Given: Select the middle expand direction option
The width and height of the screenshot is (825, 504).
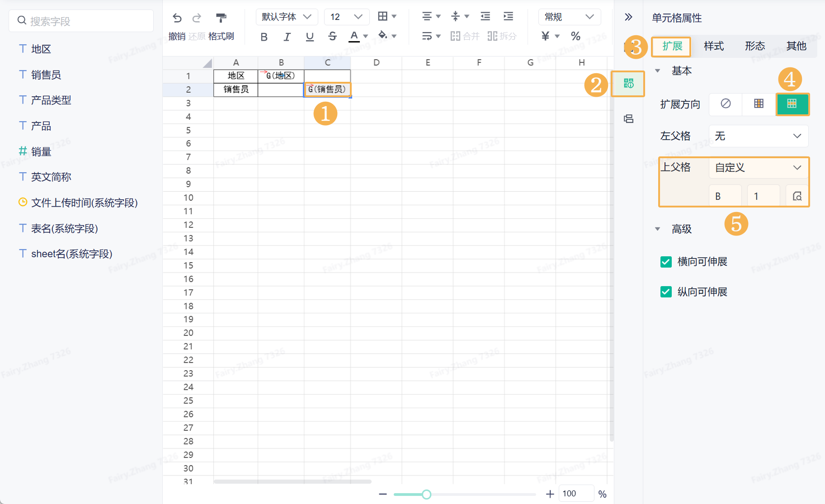Looking at the screenshot, I should click(x=759, y=104).
